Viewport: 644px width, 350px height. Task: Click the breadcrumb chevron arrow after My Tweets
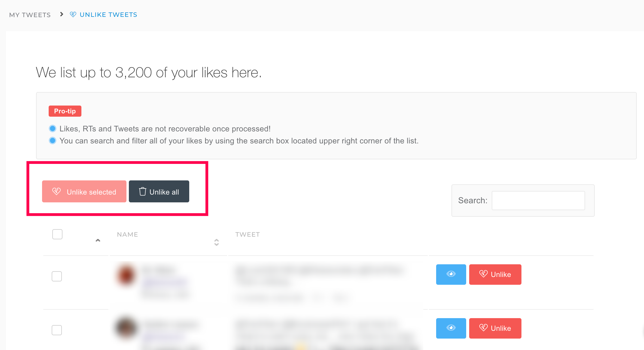[x=62, y=14]
